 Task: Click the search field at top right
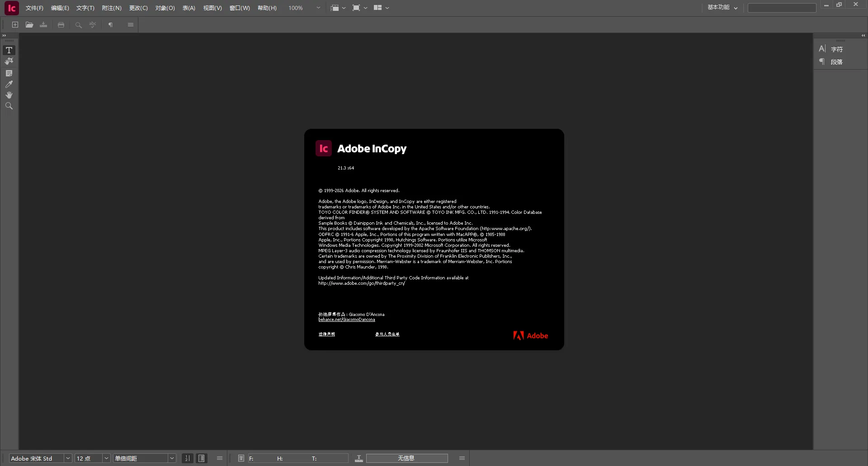[782, 8]
